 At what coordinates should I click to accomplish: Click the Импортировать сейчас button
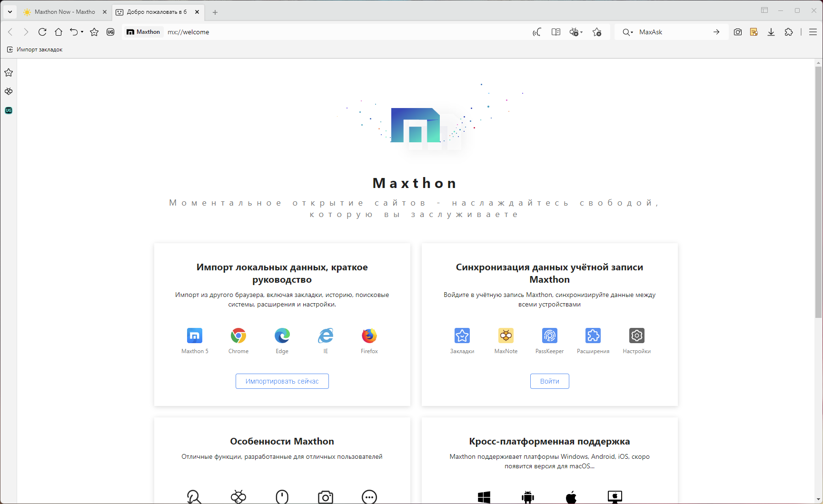[x=282, y=381]
